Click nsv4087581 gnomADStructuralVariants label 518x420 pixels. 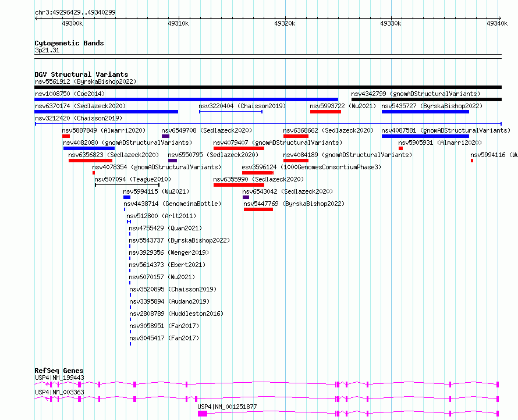tap(446, 130)
